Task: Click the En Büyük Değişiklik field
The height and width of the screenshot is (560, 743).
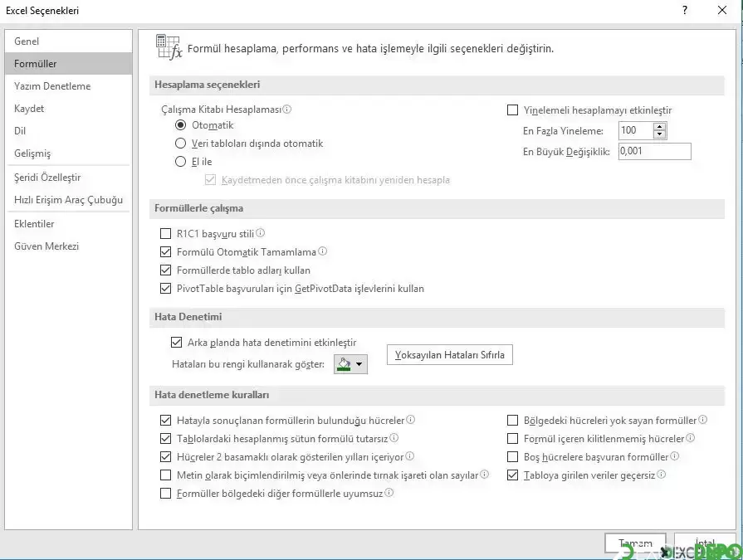Action: point(655,152)
